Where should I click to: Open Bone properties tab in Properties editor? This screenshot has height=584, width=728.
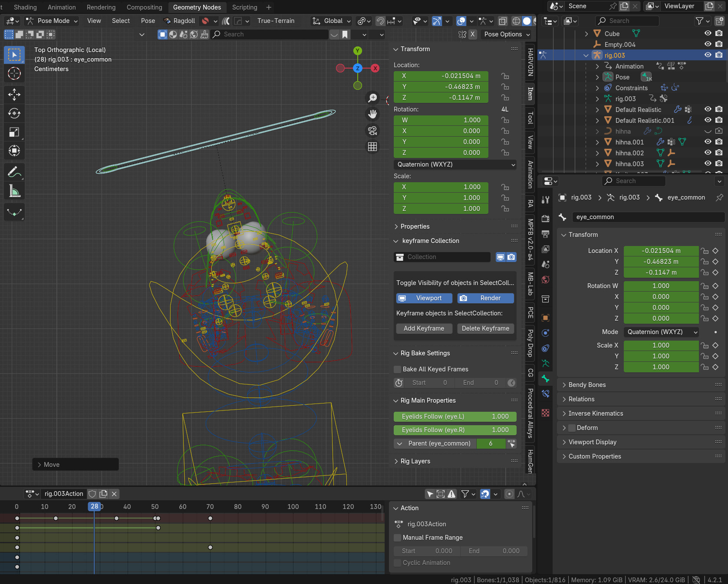click(546, 379)
